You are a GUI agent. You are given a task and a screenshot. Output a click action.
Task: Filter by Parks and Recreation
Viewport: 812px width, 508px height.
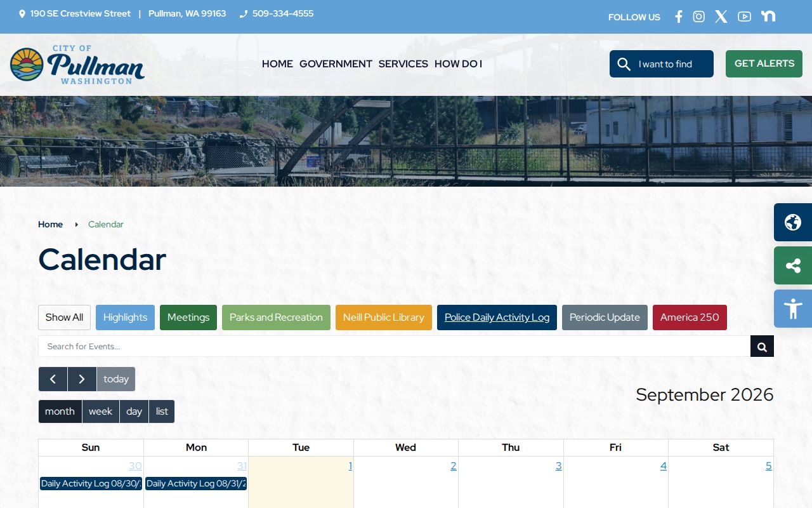(276, 317)
